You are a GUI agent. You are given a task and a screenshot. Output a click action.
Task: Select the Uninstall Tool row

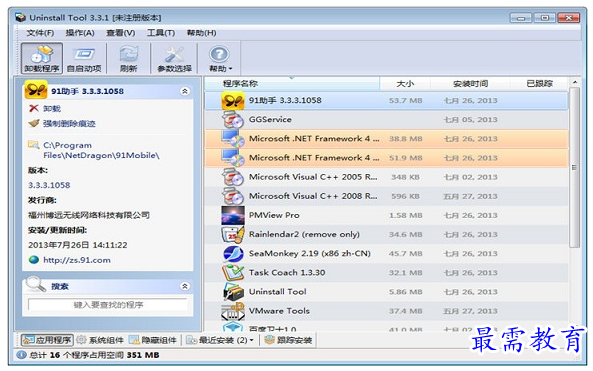click(386, 292)
